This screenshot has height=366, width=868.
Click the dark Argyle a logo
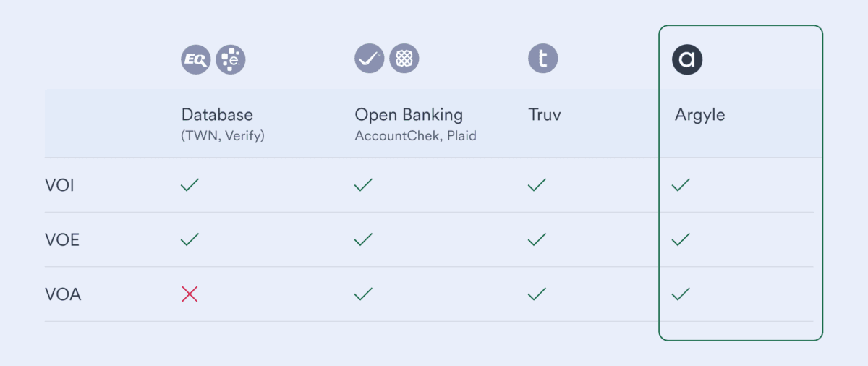point(687,59)
